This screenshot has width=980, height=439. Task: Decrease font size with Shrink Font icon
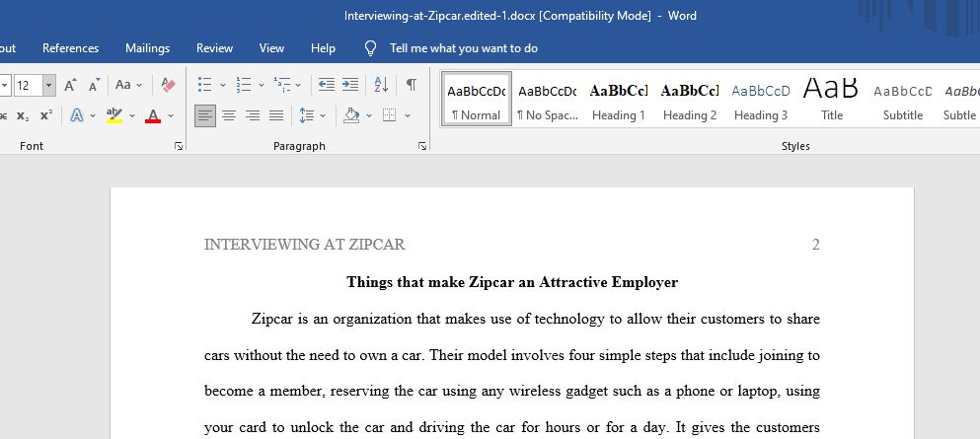click(95, 85)
